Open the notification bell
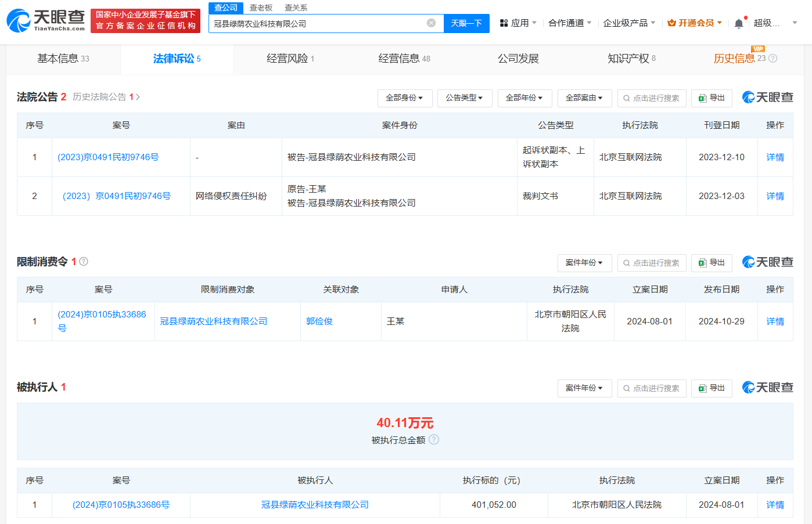This screenshot has width=812, height=524. tap(739, 23)
